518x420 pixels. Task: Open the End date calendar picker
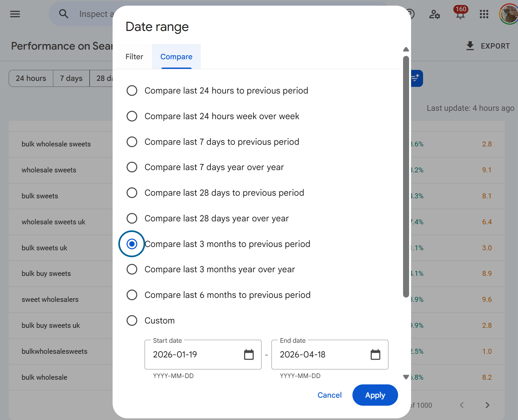click(x=375, y=355)
